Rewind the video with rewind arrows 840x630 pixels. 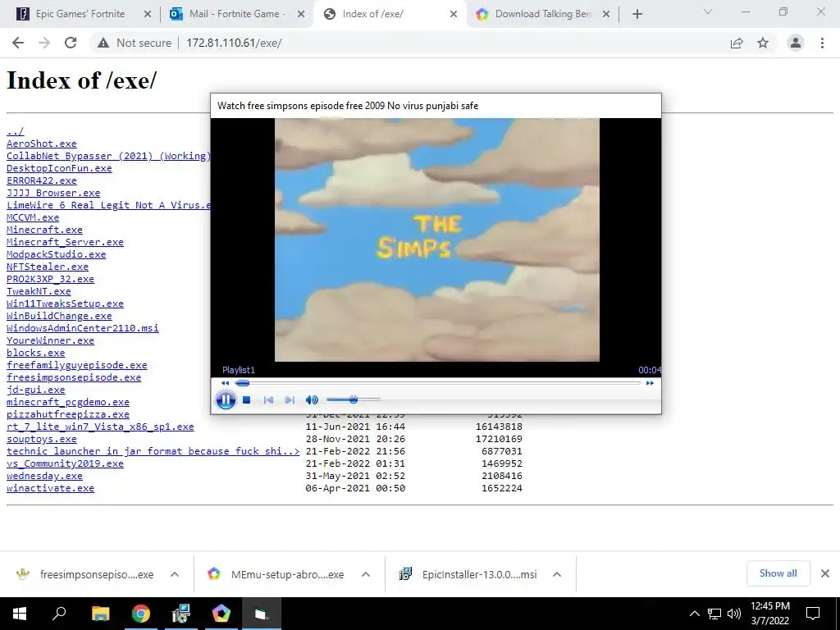(x=225, y=383)
